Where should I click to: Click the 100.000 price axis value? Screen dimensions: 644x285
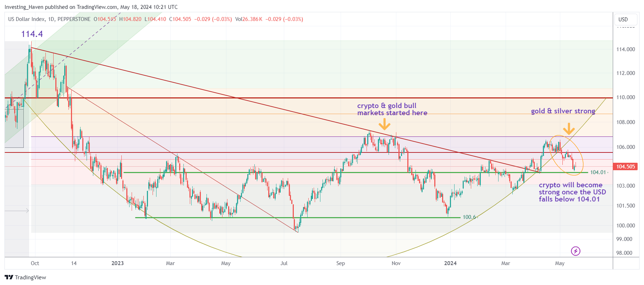(x=626, y=226)
